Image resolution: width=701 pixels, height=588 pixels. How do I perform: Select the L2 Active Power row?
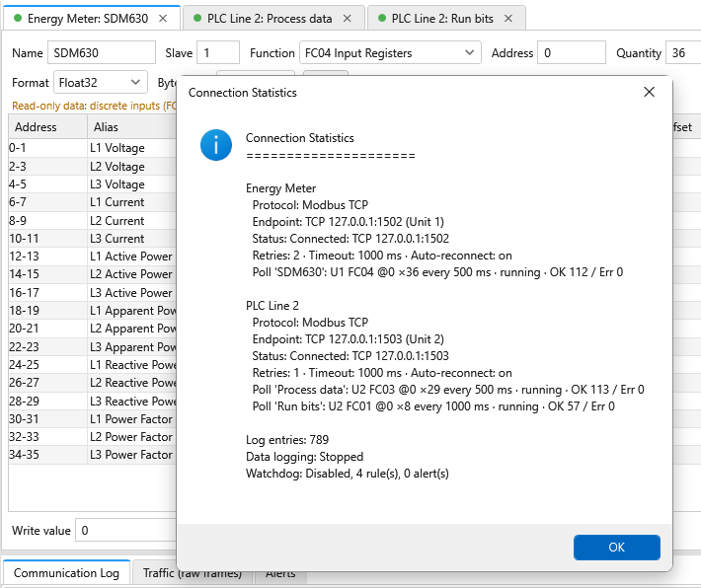(93, 274)
